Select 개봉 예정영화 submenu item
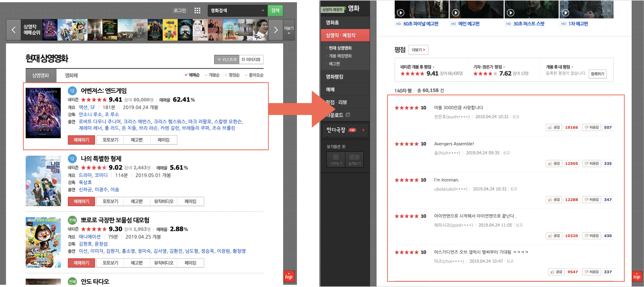The image size is (644, 287). click(340, 56)
